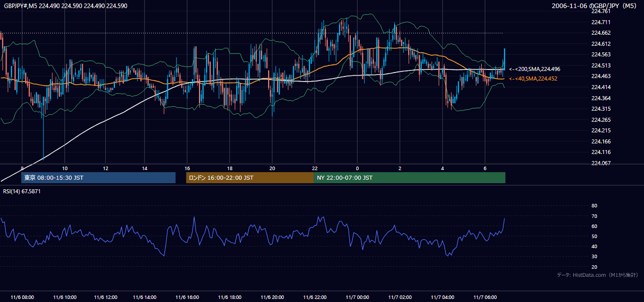This screenshot has width=644, height=302.
Task: Click the hour label 14 under the chart
Action: (145, 168)
